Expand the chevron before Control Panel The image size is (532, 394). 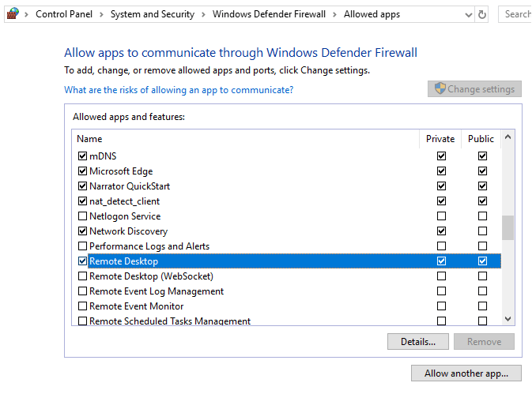pyautogui.click(x=26, y=14)
